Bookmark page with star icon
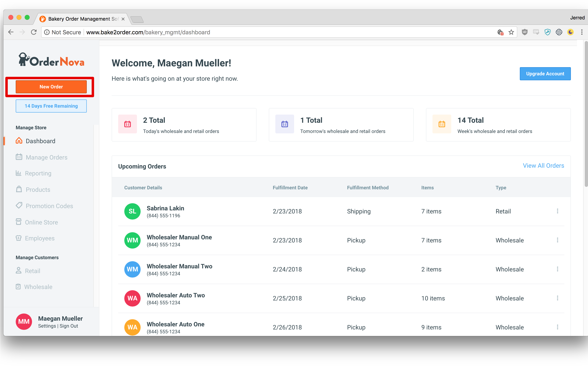 (511, 32)
